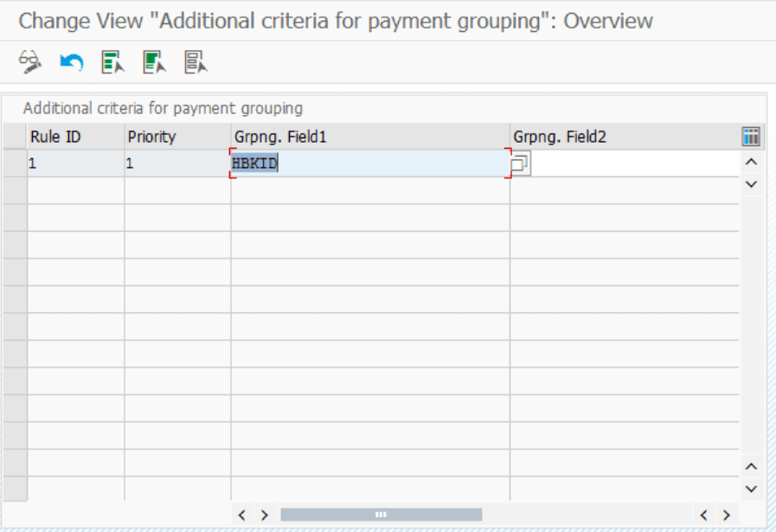Click the Select Block toolbar icon
The width and height of the screenshot is (776, 532).
point(154,62)
